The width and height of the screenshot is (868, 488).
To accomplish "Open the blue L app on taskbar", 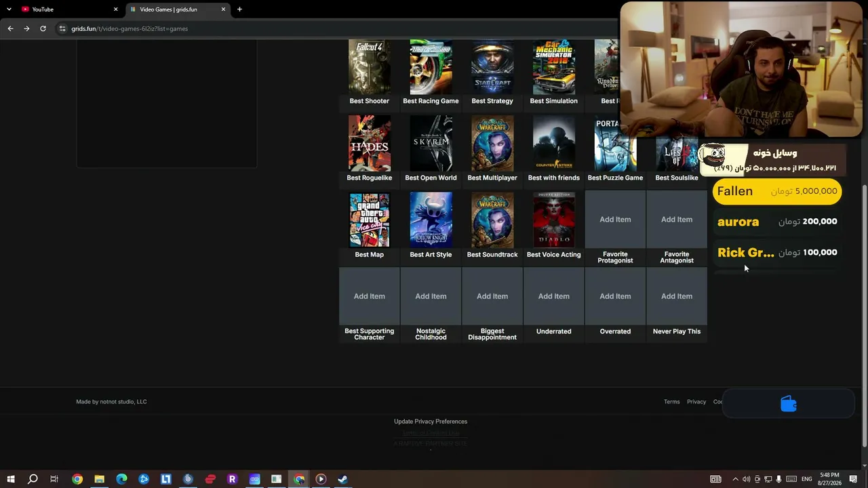I will 165,479.
